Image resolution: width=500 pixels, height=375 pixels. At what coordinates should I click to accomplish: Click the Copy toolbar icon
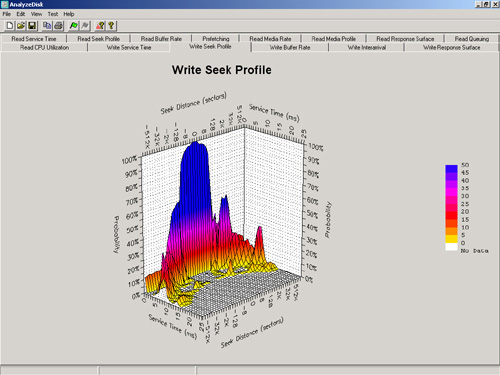point(47,26)
